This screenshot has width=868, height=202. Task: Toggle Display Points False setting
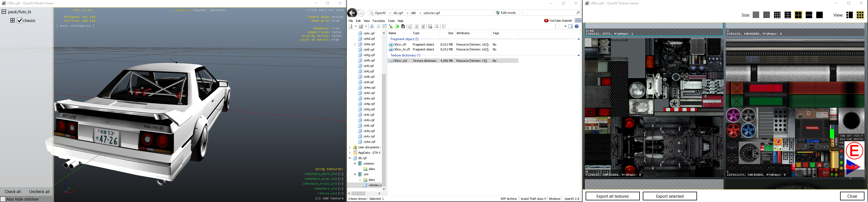321,36
